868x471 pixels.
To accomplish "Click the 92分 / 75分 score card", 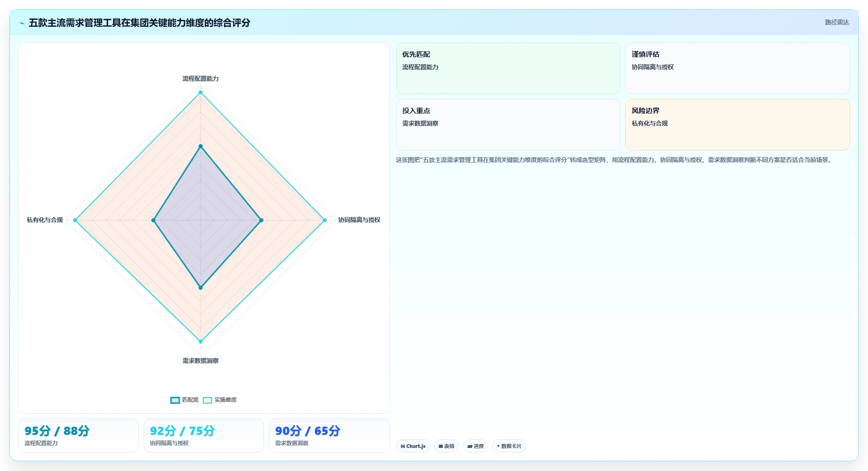I will (204, 435).
